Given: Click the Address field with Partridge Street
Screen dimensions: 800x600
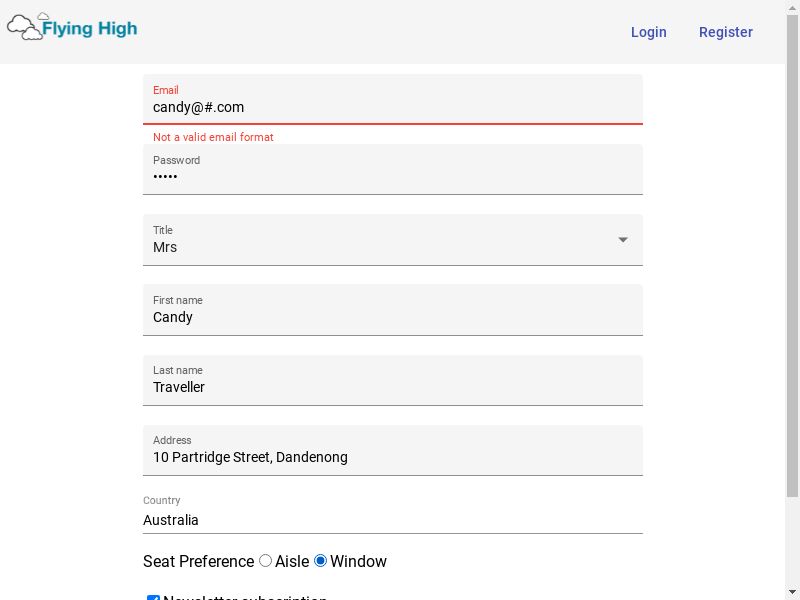Looking at the screenshot, I should coord(392,457).
